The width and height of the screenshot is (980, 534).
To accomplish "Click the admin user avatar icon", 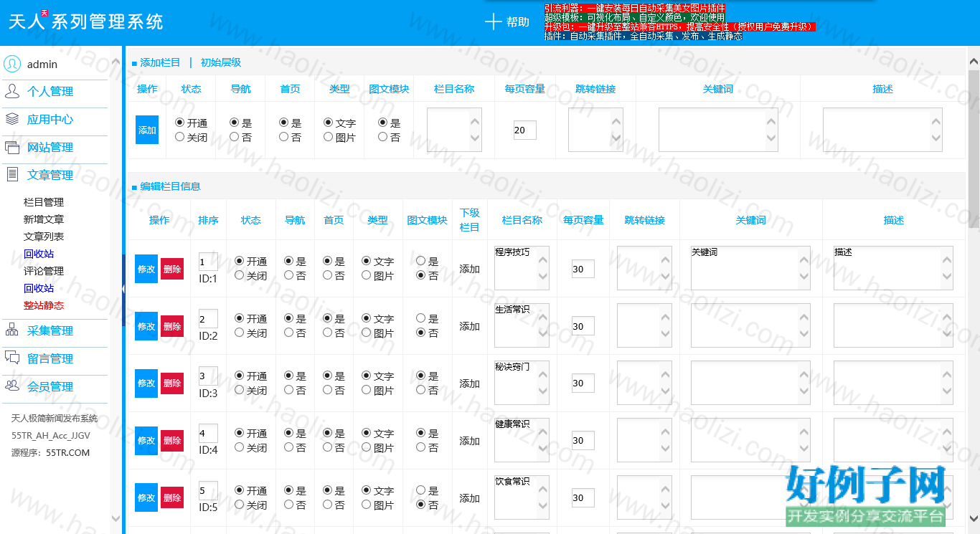I will click(12, 64).
